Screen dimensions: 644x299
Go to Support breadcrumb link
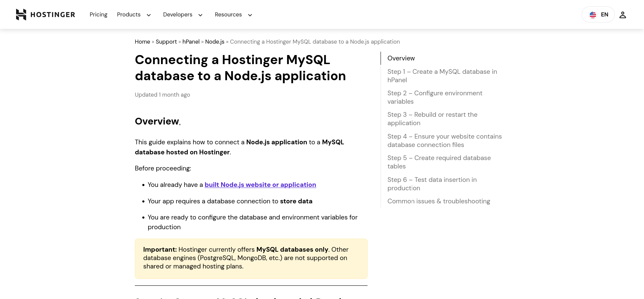[x=166, y=42]
